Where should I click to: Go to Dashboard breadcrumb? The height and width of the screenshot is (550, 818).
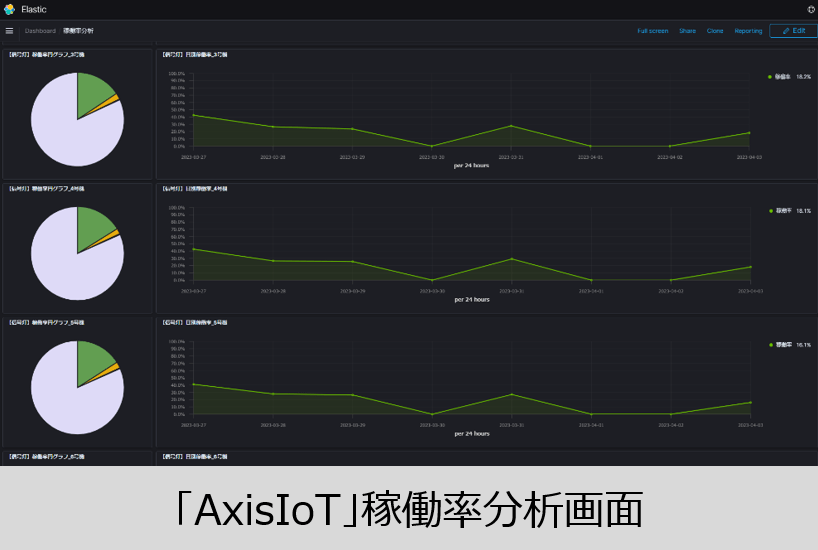coord(40,31)
